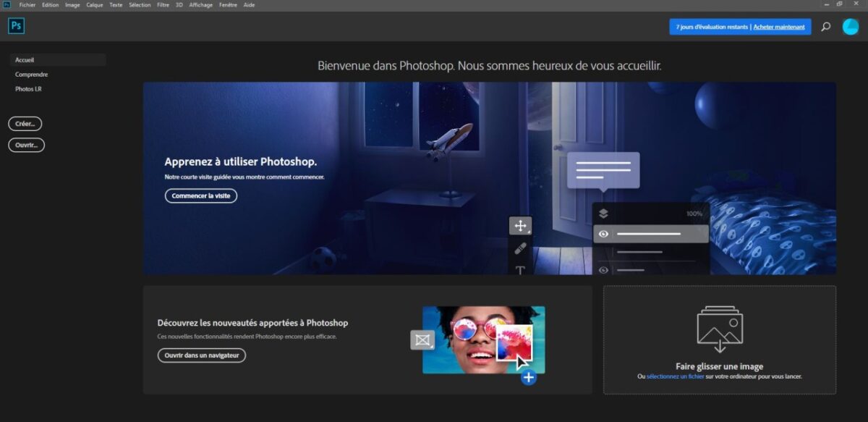868x422 pixels.
Task: Open the Texte menu
Action: click(116, 4)
